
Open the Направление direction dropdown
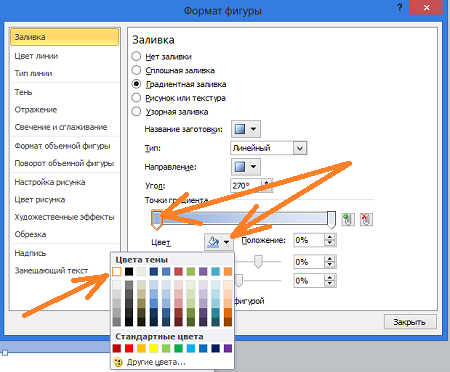[x=246, y=166]
